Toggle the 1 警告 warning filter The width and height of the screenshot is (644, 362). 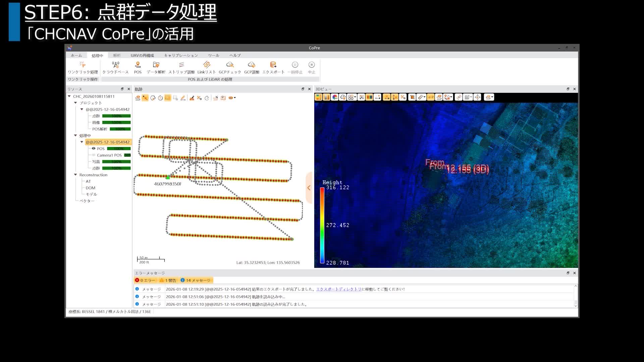coord(168,280)
